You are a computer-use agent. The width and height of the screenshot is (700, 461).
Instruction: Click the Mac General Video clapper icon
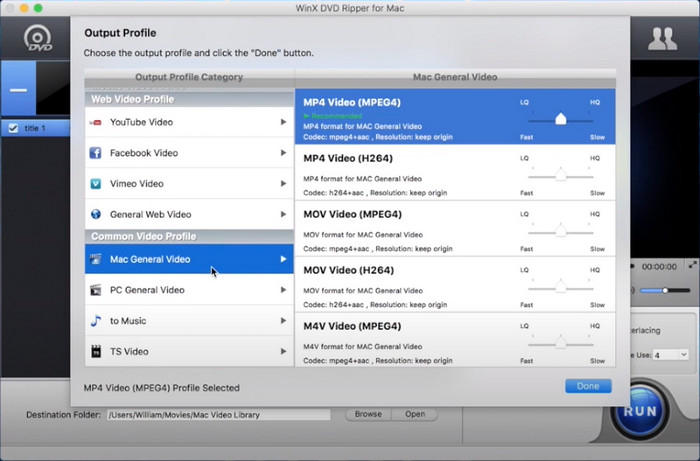tap(96, 259)
